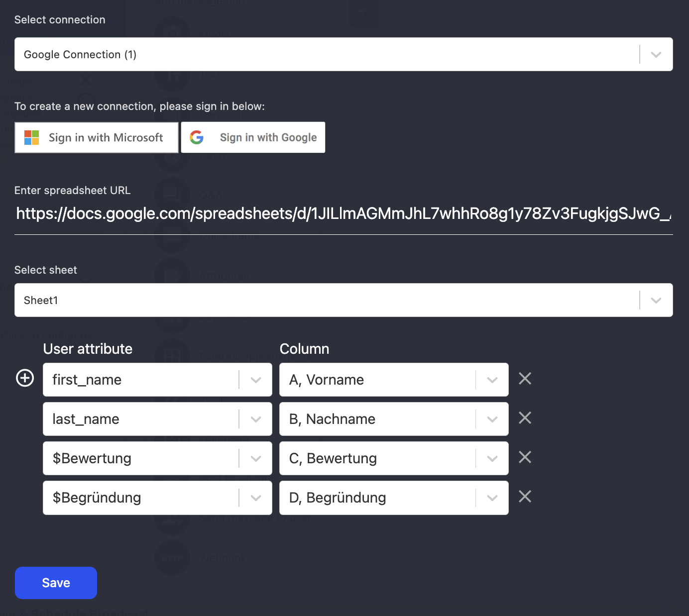The height and width of the screenshot is (616, 689).
Task: Open the last_name user attribute dropdown
Action: coord(157,419)
